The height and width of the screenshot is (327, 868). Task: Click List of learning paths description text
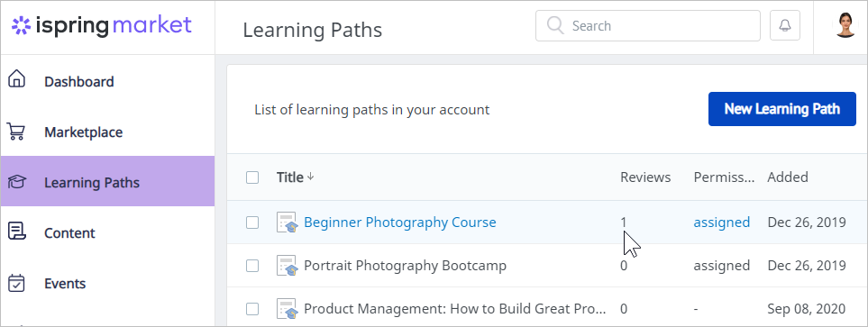(372, 110)
